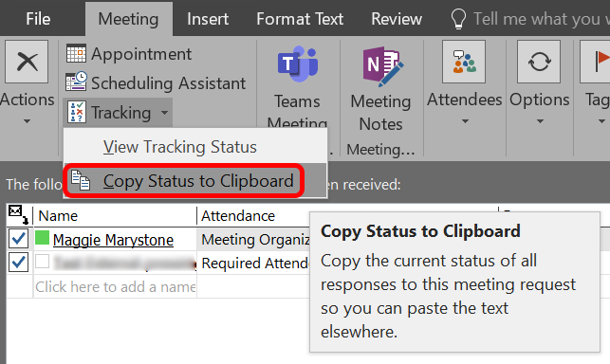Image resolution: width=610 pixels, height=364 pixels.
Task: Expand the Attendees dropdown arrow
Action: click(x=465, y=121)
